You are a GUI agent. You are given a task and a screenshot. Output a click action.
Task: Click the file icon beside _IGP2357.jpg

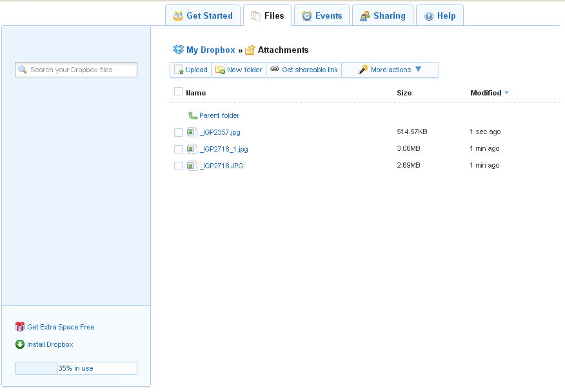click(191, 132)
